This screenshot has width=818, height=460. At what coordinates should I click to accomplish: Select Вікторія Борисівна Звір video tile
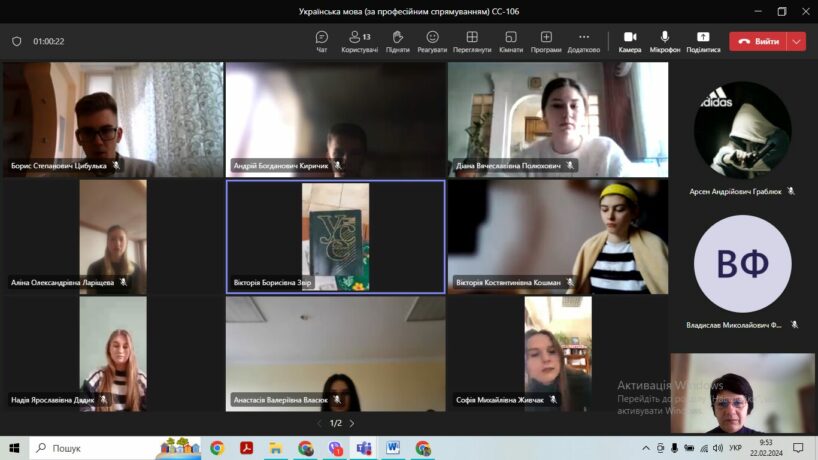pos(335,237)
